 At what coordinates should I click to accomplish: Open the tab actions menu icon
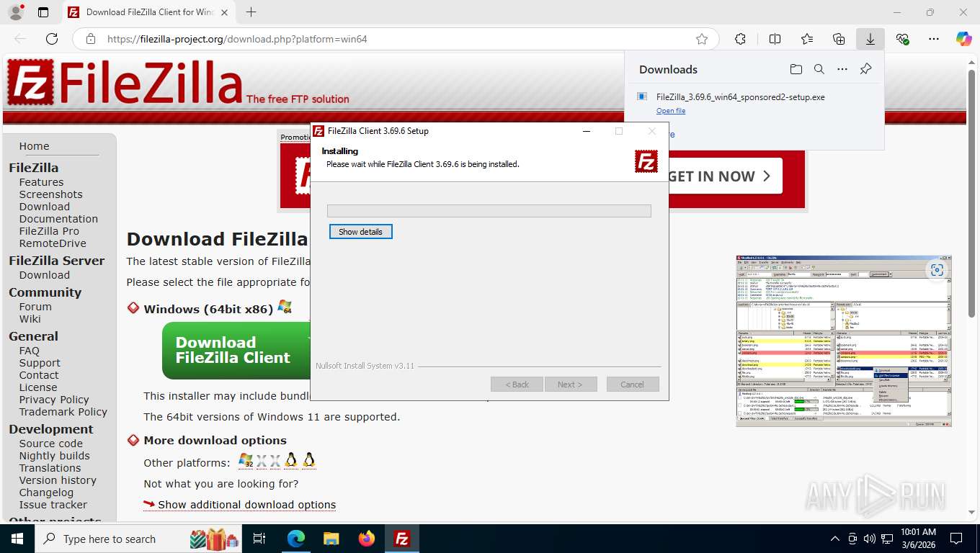[43, 12]
